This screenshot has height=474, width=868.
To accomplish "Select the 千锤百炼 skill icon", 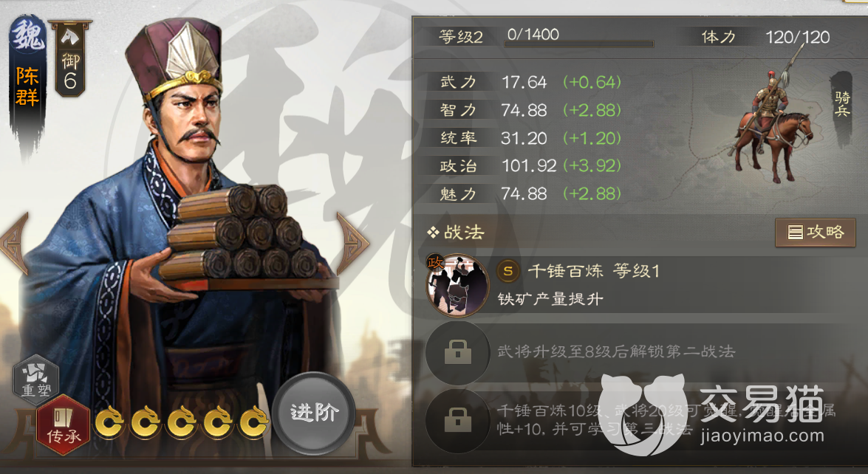I will (x=457, y=285).
